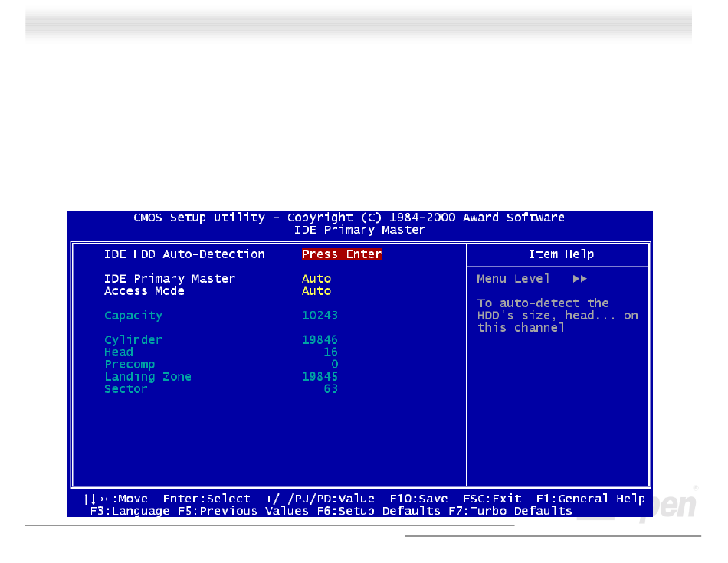This screenshot has width=728, height=563.
Task: Select the Access Mode Auto value
Action: click(316, 291)
